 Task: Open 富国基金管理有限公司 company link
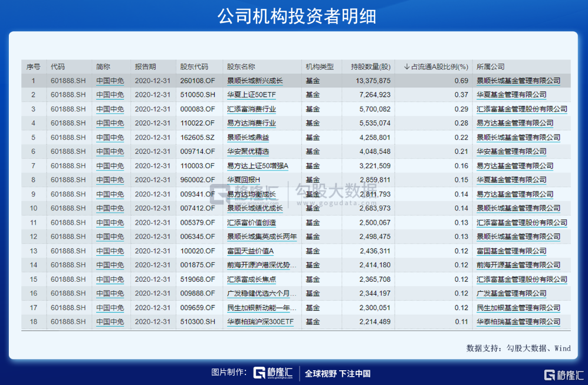tap(511, 251)
